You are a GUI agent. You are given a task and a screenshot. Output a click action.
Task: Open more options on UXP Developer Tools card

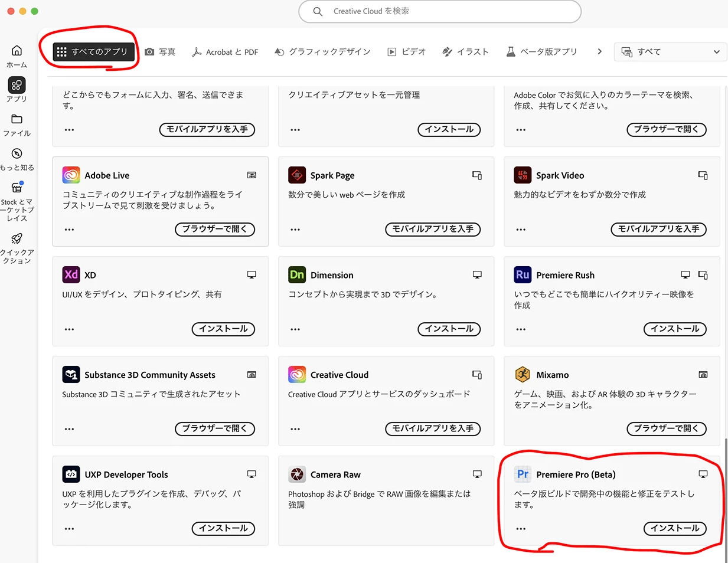point(70,529)
